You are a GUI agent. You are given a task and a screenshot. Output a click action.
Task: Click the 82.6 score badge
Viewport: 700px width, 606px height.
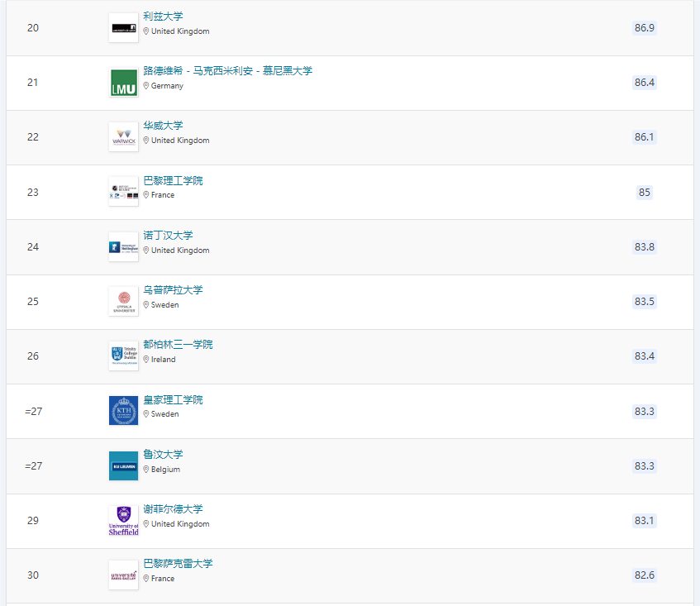pos(644,575)
